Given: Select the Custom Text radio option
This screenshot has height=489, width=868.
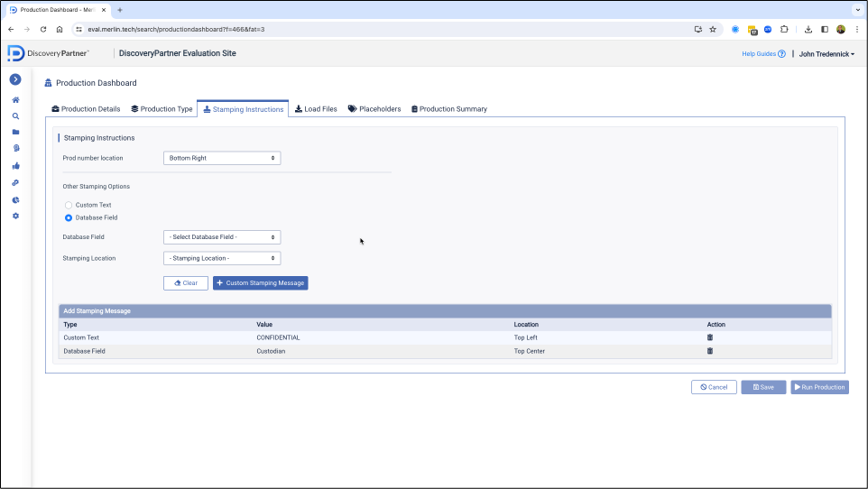Looking at the screenshot, I should pyautogui.click(x=69, y=205).
